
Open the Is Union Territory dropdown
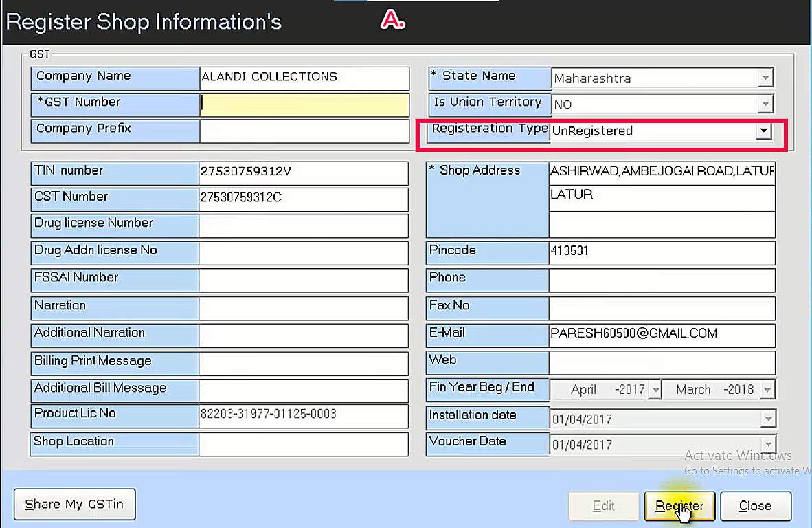(765, 104)
